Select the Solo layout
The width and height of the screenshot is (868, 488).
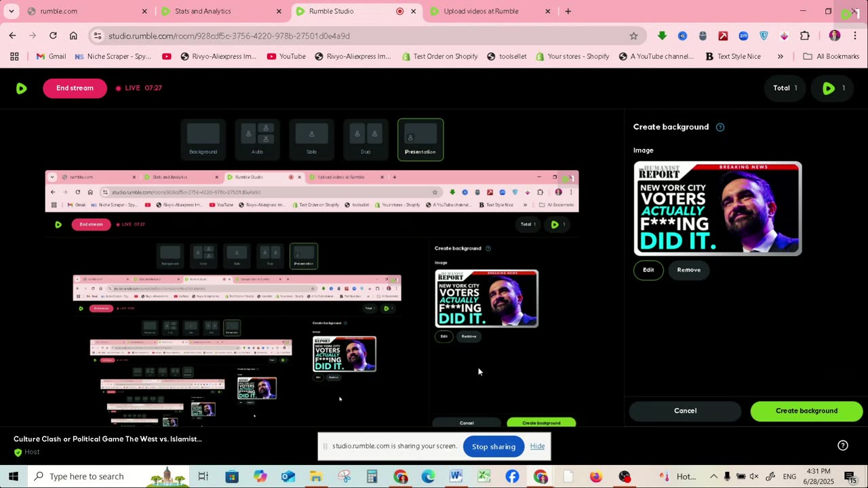point(311,139)
